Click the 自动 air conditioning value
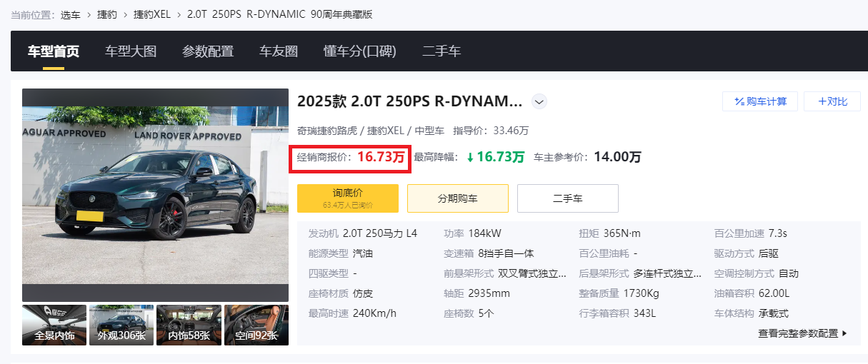 (x=789, y=273)
